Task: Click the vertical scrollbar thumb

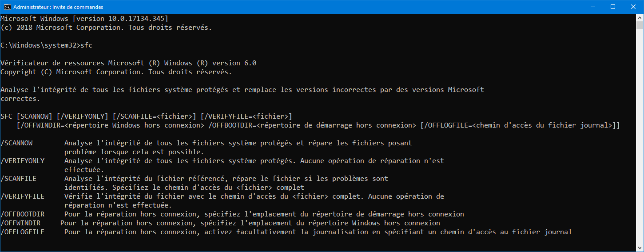Action: (x=640, y=25)
